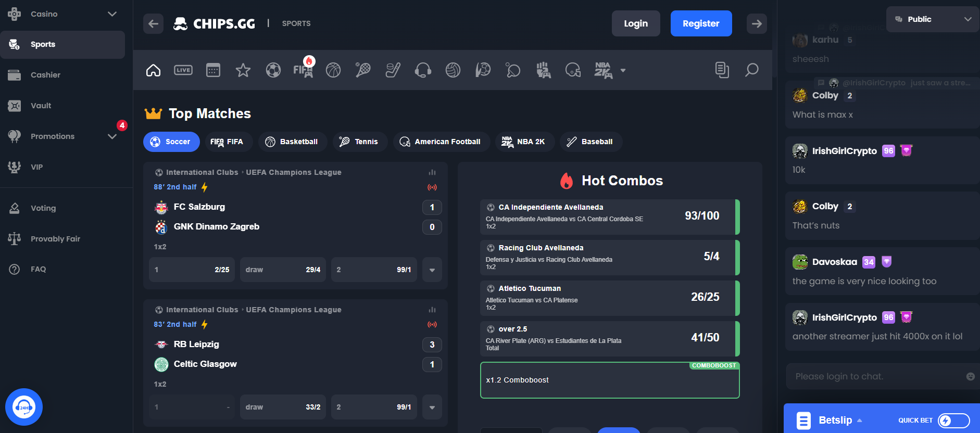Select the American football helmet toolbar icon
The image size is (980, 433).
point(573,70)
